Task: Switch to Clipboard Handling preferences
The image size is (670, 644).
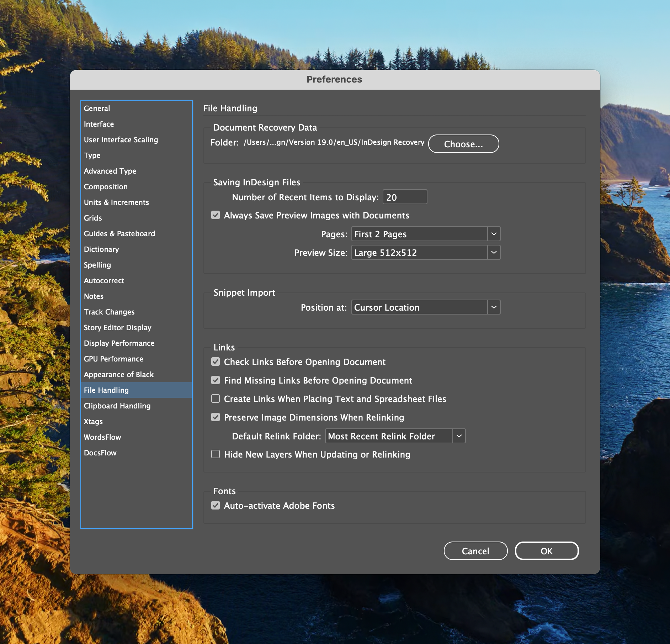Action: [117, 406]
